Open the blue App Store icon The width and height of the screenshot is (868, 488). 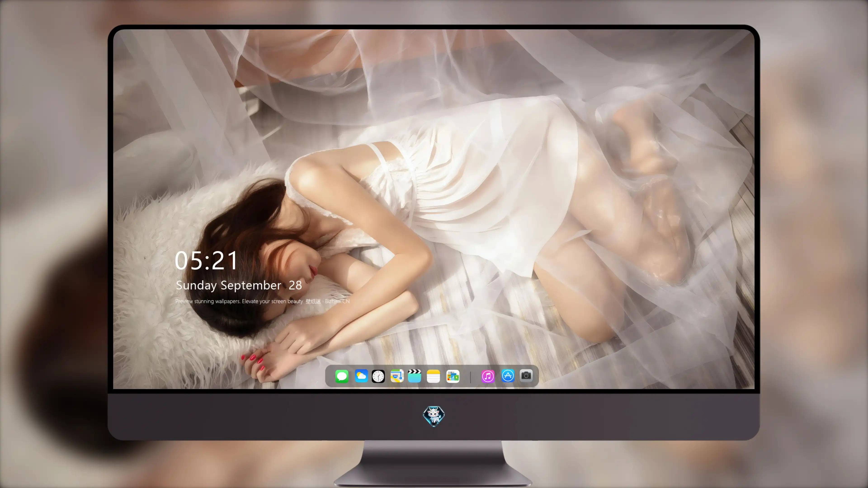tap(508, 375)
